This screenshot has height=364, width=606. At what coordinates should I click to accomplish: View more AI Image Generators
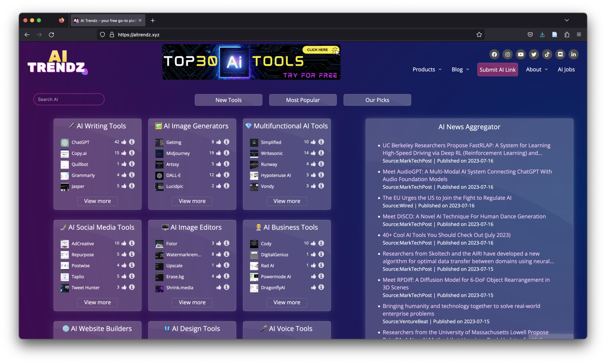192,201
